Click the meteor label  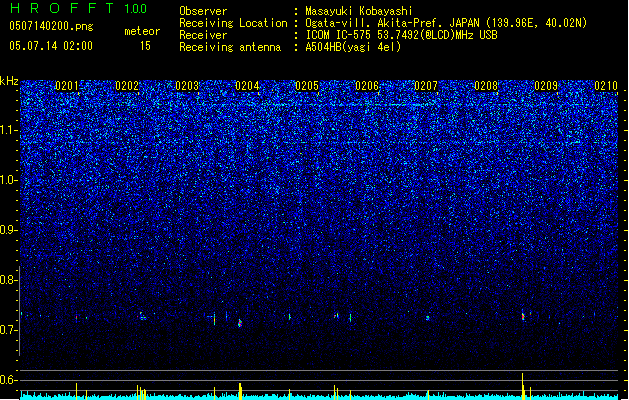pos(142,31)
